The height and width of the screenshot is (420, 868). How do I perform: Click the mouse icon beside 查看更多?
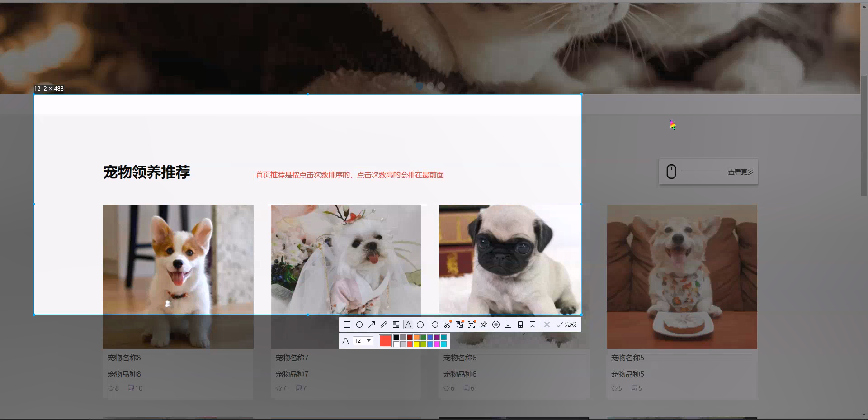671,172
